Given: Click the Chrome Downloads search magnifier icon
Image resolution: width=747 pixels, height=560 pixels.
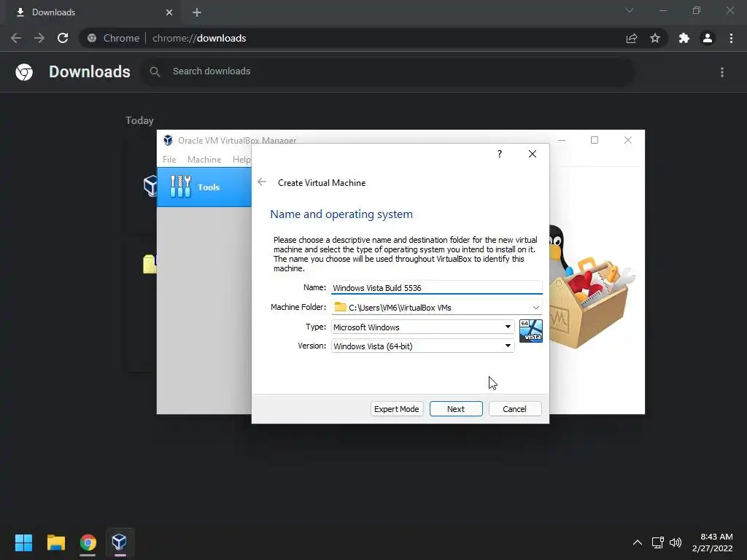Looking at the screenshot, I should [x=155, y=72].
